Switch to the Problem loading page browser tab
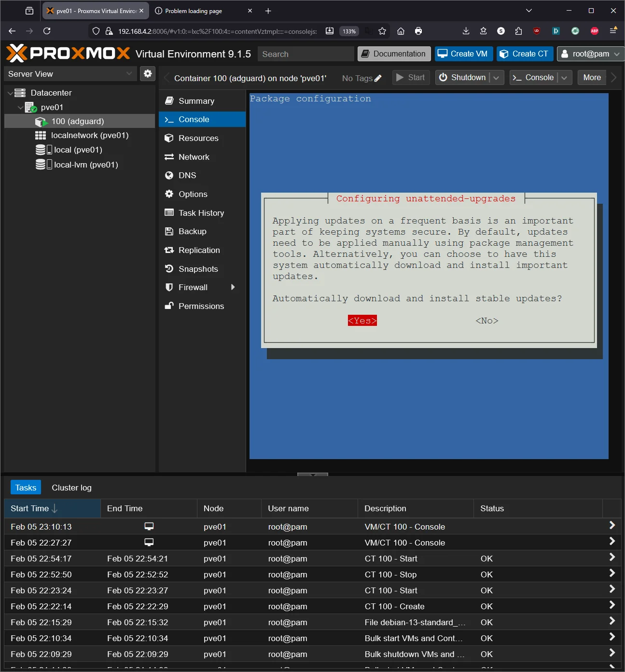Image resolution: width=625 pixels, height=672 pixels. [x=193, y=11]
